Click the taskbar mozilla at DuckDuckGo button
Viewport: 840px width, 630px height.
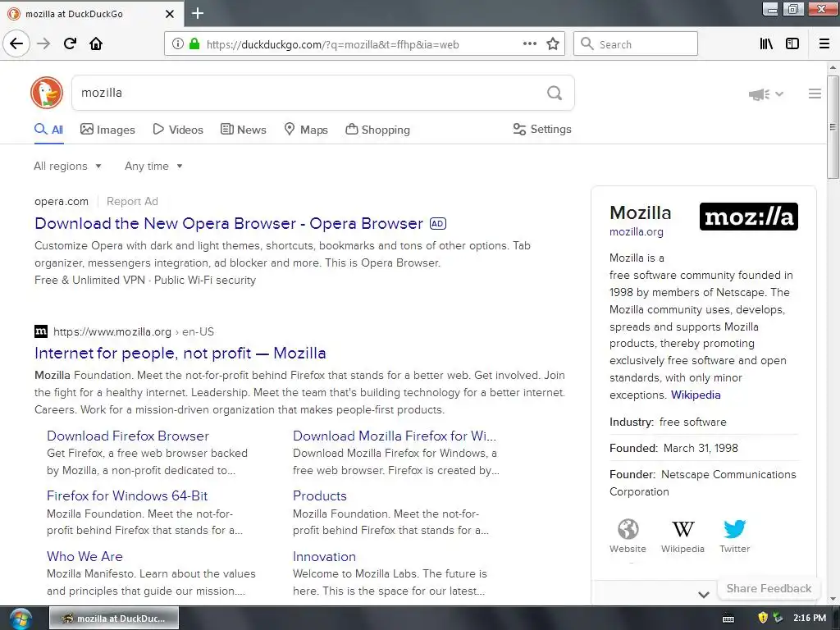pyautogui.click(x=114, y=619)
